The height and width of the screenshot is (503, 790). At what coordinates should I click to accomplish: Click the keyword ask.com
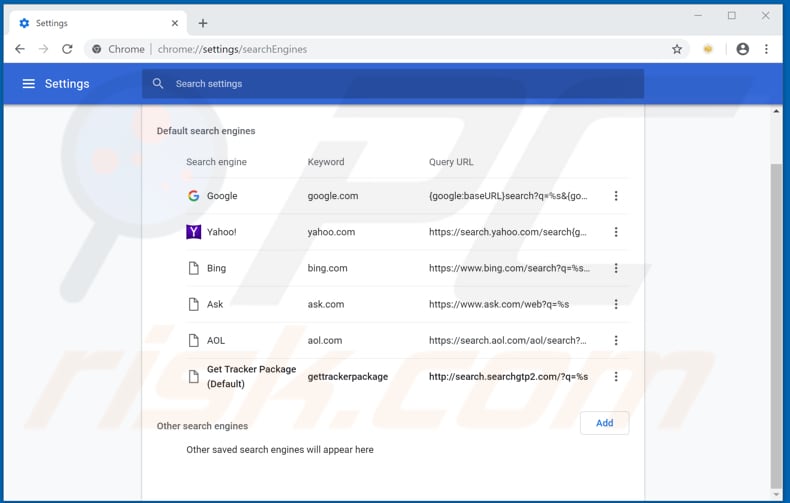(x=326, y=304)
